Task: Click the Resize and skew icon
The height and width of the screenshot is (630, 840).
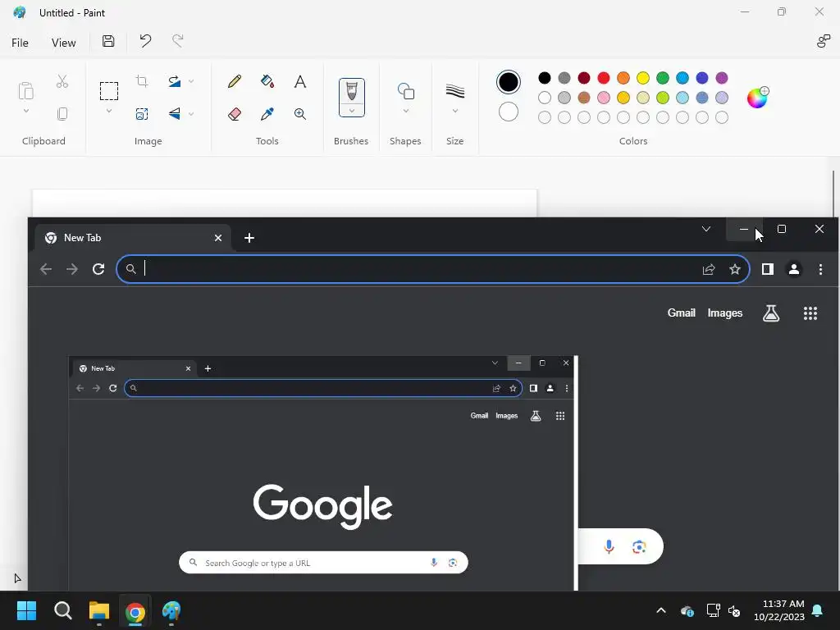Action: [x=142, y=113]
